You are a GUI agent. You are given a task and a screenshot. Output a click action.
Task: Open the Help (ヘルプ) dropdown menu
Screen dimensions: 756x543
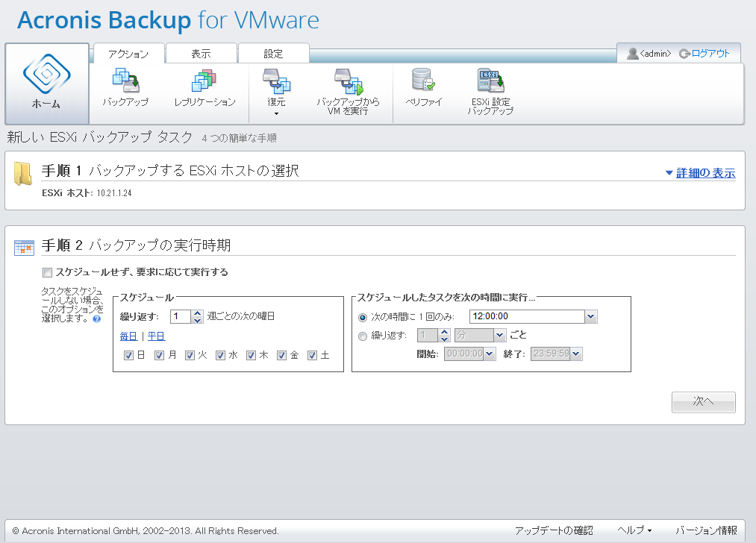pyautogui.click(x=634, y=530)
